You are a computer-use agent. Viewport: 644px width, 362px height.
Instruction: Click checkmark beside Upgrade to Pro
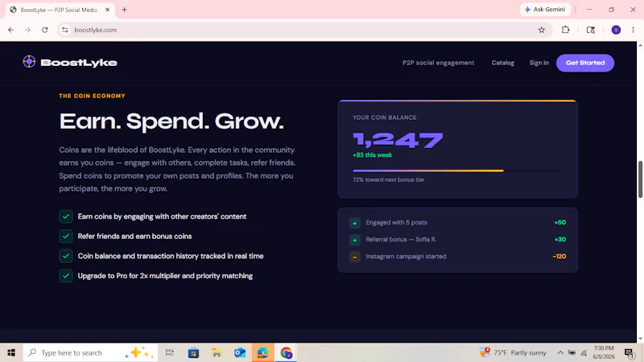66,275
